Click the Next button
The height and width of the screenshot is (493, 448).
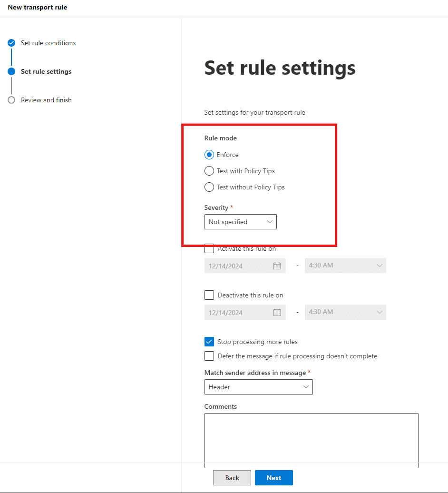click(x=273, y=477)
